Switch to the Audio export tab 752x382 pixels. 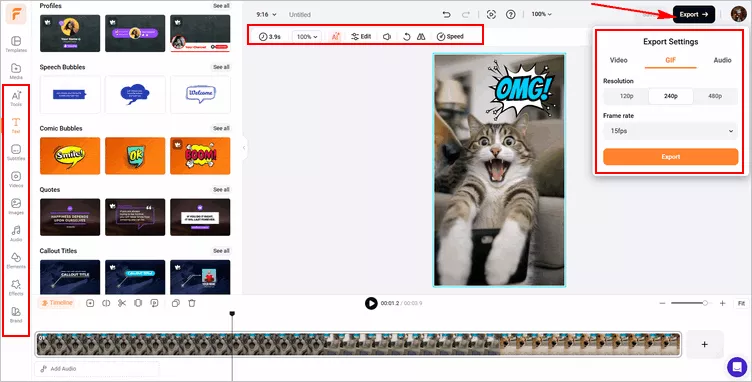pos(722,60)
